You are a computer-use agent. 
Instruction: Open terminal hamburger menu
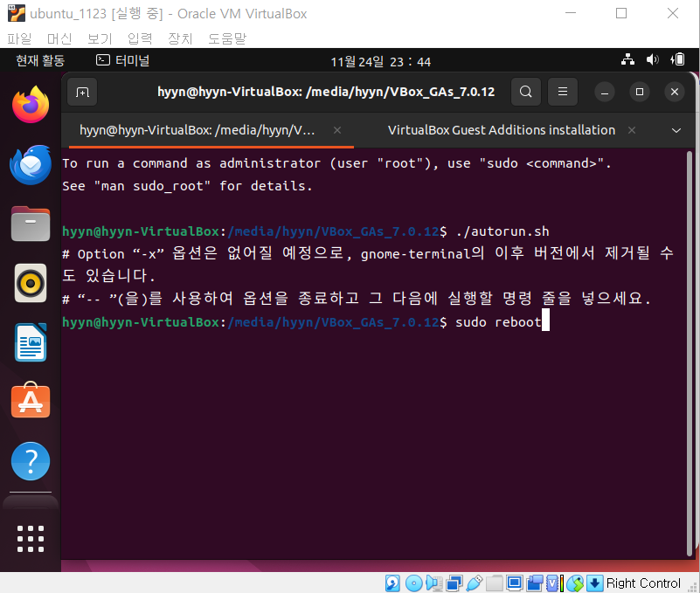click(563, 92)
